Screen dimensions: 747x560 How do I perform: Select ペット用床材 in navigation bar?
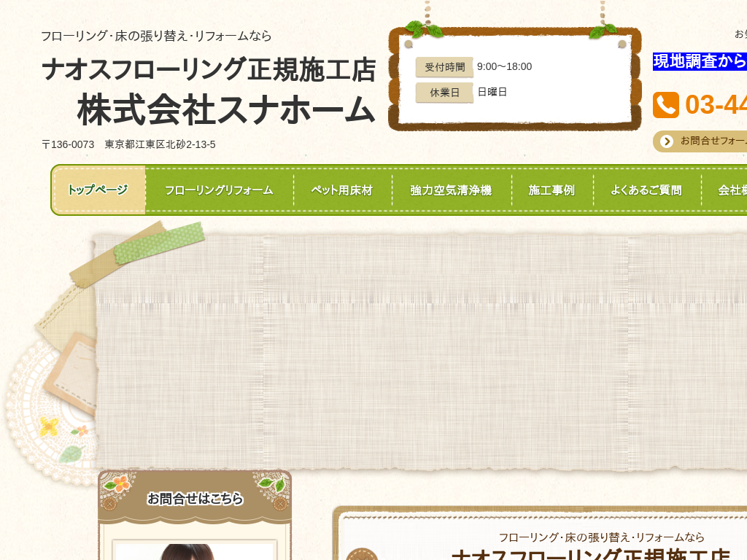coord(342,190)
